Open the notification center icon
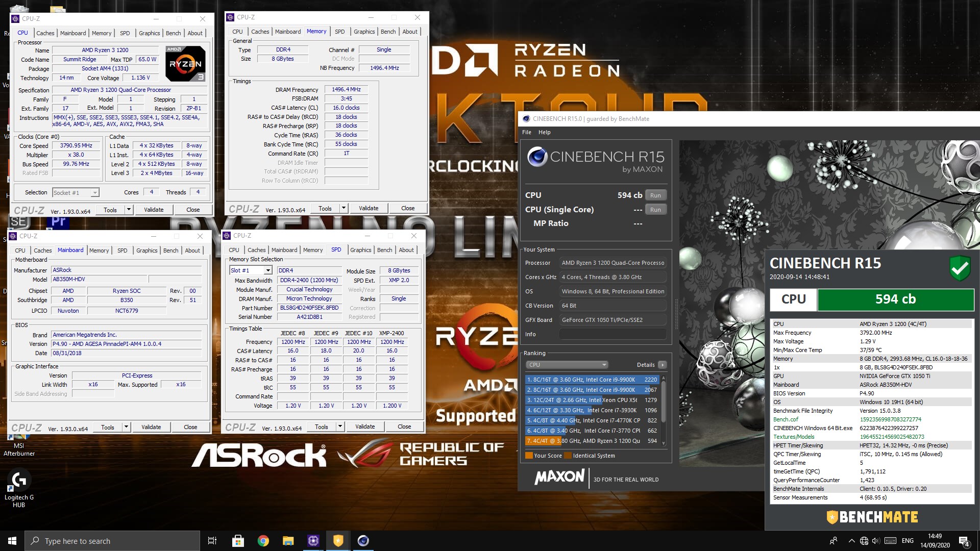The height and width of the screenshot is (551, 980). (964, 541)
